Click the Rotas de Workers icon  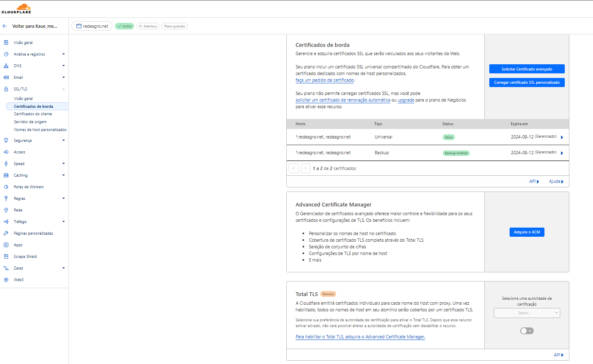coord(6,187)
